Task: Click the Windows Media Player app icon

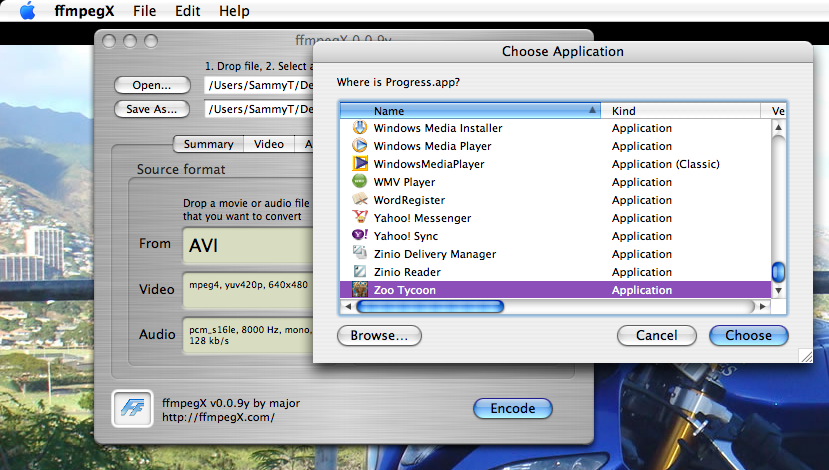Action: click(360, 145)
